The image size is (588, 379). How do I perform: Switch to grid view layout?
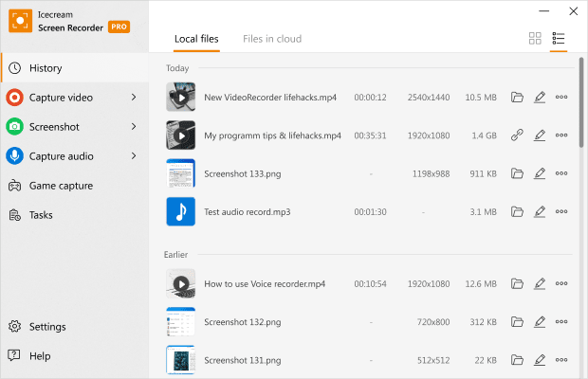coord(535,39)
